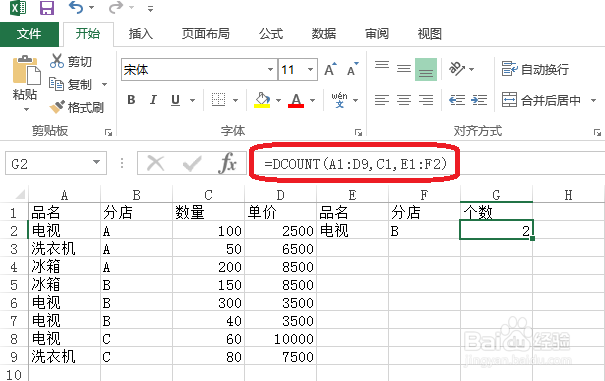Toggle Middle Align icon
This screenshot has width=605, height=381.
click(404, 69)
